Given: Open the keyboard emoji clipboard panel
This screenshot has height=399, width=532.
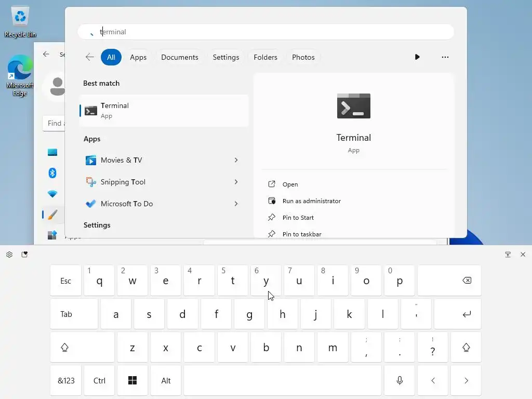Looking at the screenshot, I should coord(24,255).
